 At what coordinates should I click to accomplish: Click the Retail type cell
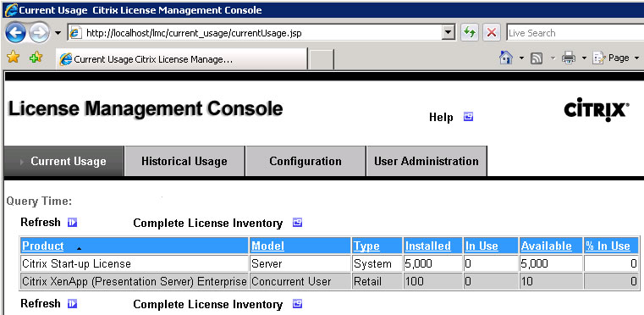(377, 282)
